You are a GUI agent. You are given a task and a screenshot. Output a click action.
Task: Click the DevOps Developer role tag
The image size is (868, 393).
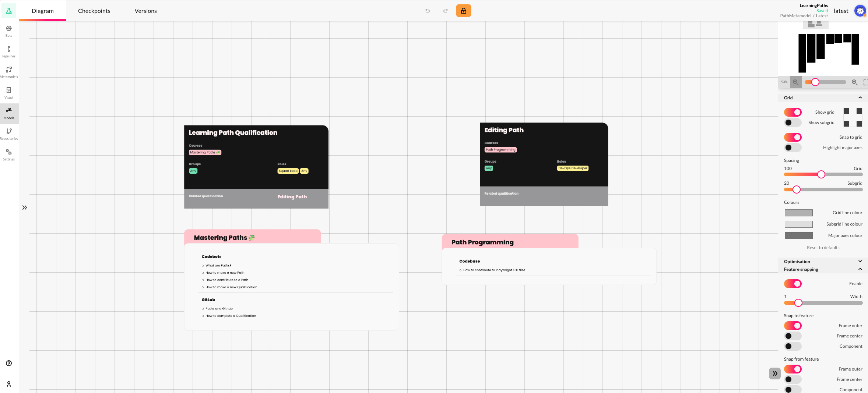[573, 168]
